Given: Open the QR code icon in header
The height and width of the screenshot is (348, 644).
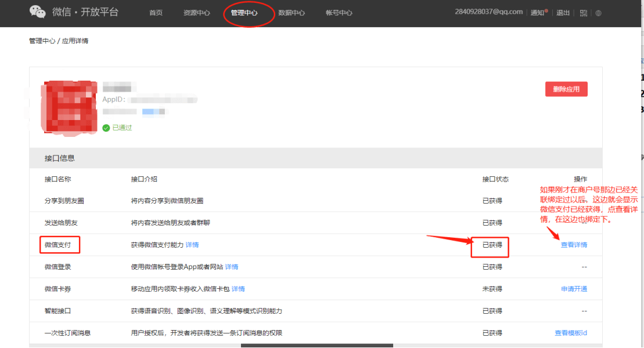Looking at the screenshot, I should (x=583, y=13).
